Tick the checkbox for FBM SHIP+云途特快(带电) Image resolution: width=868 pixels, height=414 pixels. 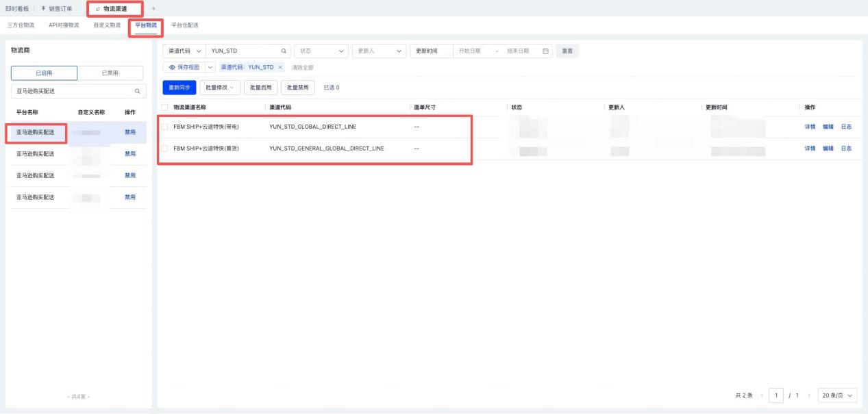[x=164, y=127]
